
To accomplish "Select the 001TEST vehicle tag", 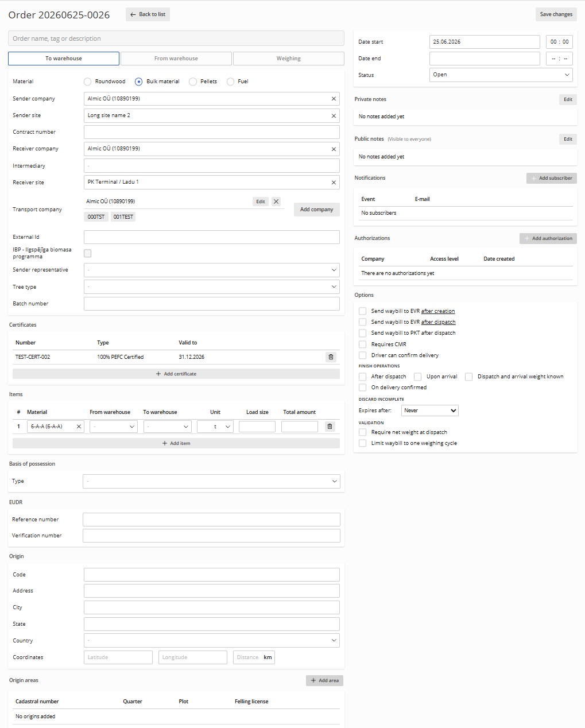I will tap(123, 217).
